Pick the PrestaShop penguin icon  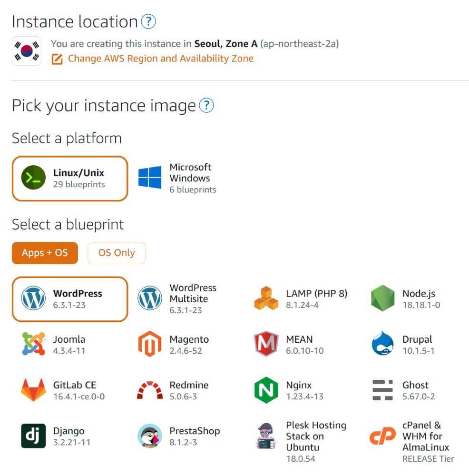[150, 436]
